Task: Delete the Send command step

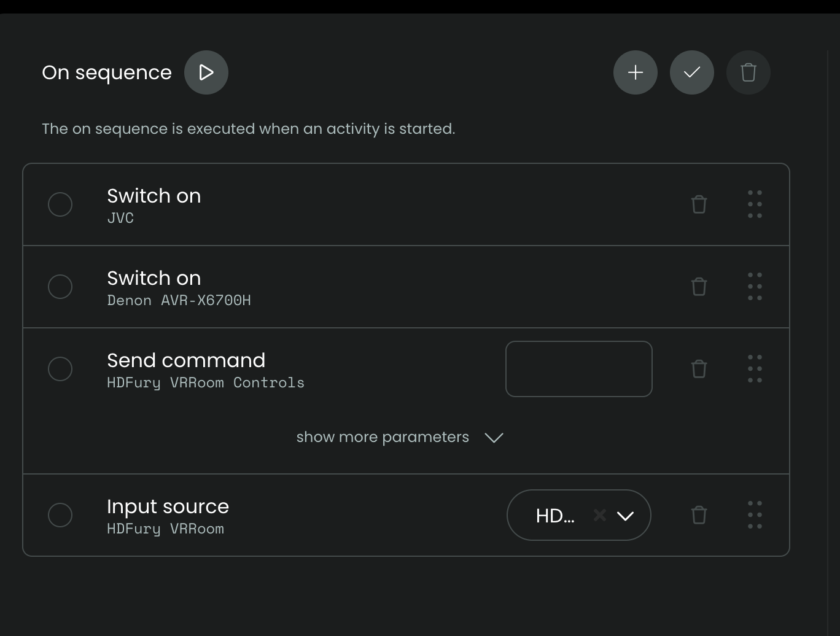Action: click(x=699, y=369)
